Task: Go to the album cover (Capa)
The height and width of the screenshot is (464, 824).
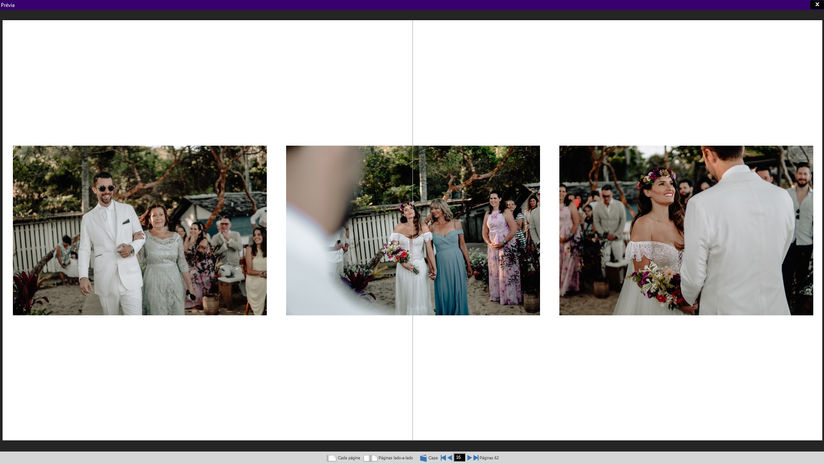Action: click(x=429, y=458)
